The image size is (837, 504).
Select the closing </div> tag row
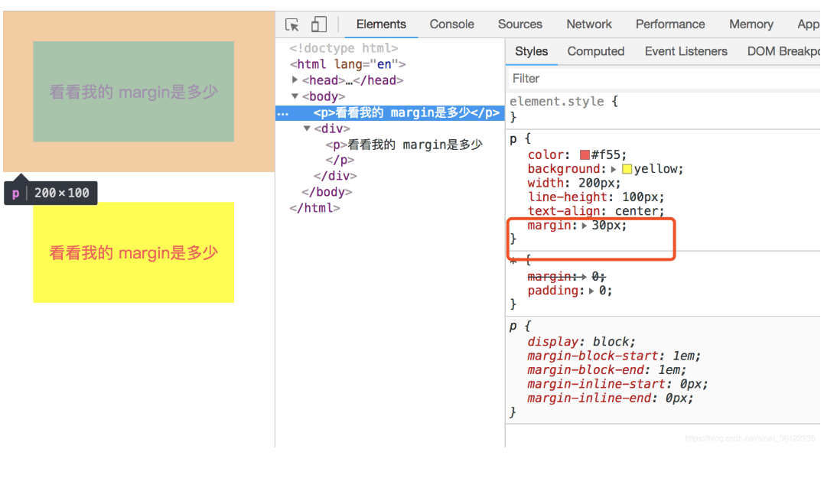(x=335, y=176)
